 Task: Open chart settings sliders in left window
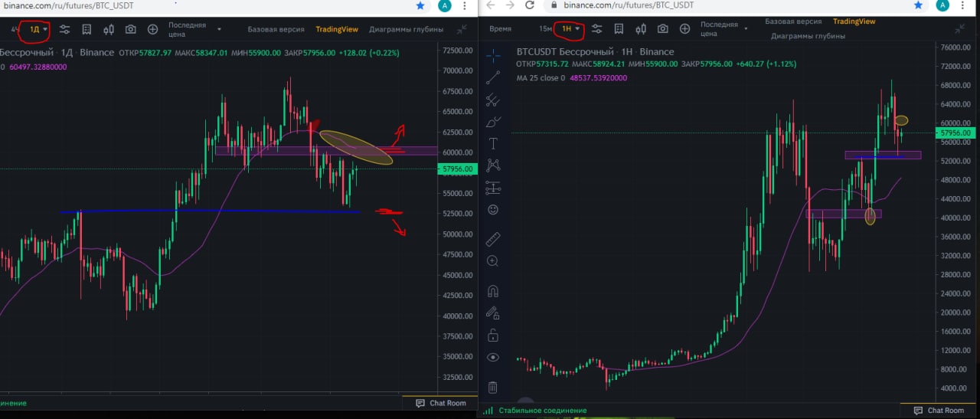[x=65, y=29]
